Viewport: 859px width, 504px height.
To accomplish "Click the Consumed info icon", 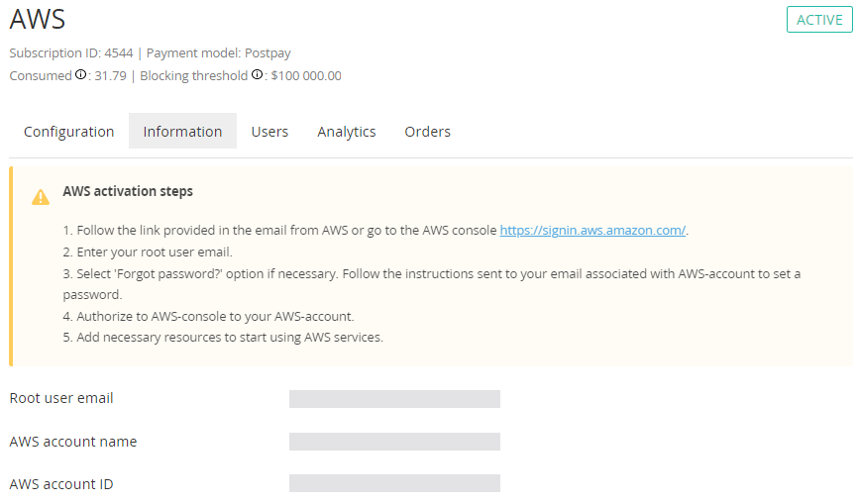I will pyautogui.click(x=80, y=74).
